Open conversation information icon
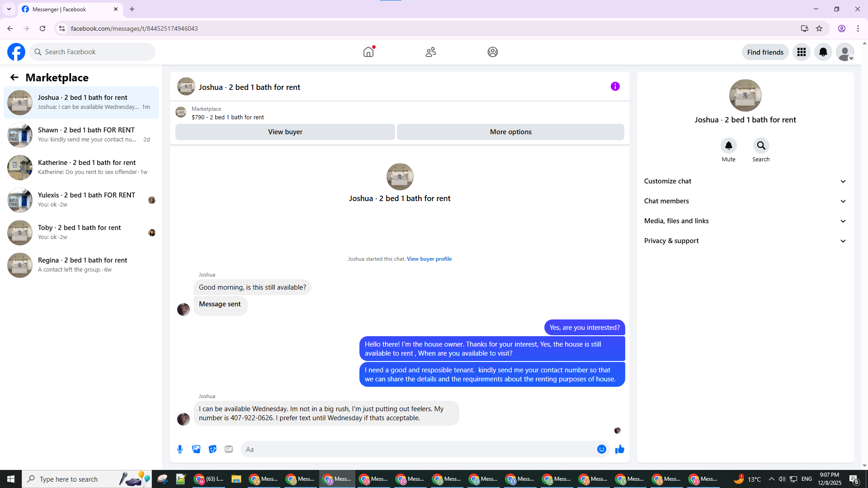Viewport: 868px width, 488px height. click(615, 86)
